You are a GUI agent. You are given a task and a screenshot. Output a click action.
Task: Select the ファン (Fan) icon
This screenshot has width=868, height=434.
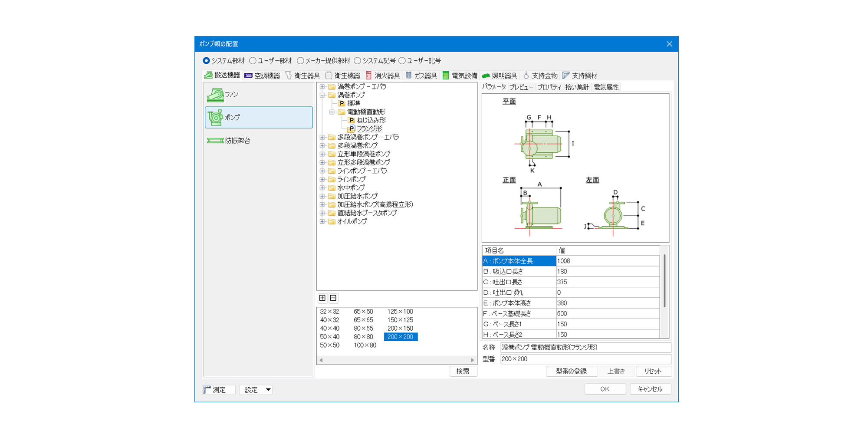[x=215, y=95]
